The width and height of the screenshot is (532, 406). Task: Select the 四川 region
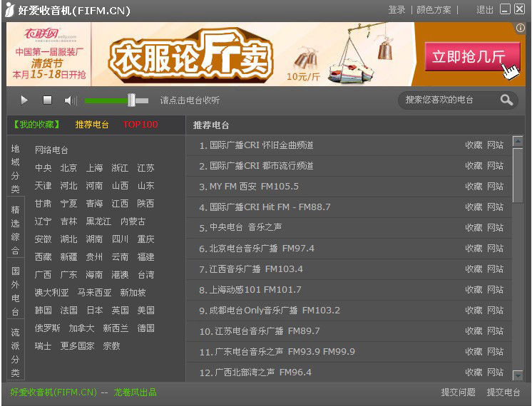120,239
